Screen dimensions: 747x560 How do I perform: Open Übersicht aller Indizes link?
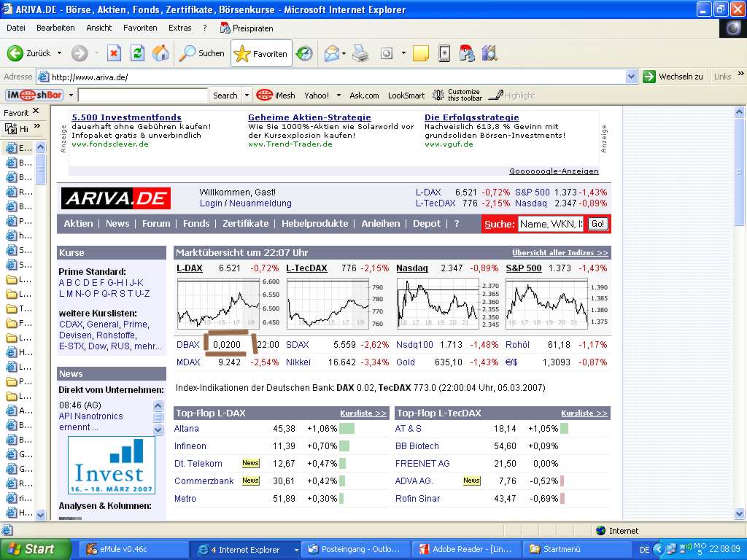click(x=560, y=253)
